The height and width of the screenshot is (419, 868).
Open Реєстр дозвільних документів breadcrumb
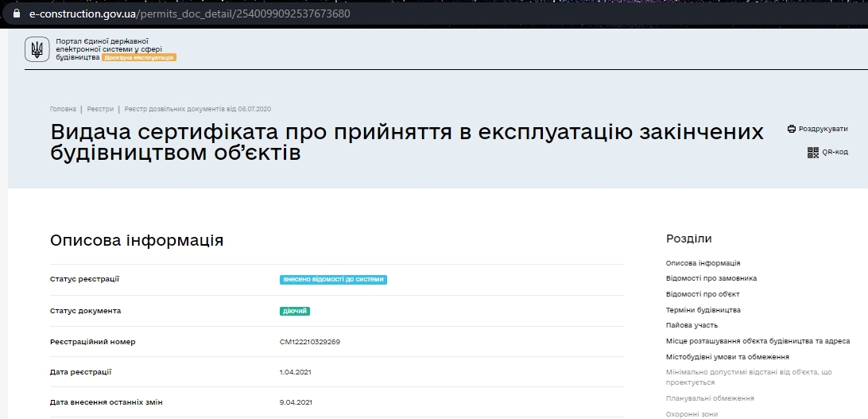(x=198, y=109)
